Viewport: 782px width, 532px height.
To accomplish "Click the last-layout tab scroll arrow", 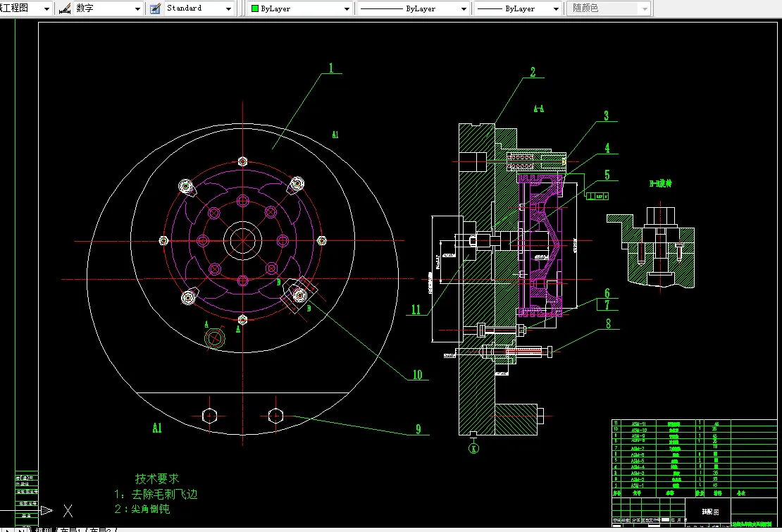I will click(22, 529).
